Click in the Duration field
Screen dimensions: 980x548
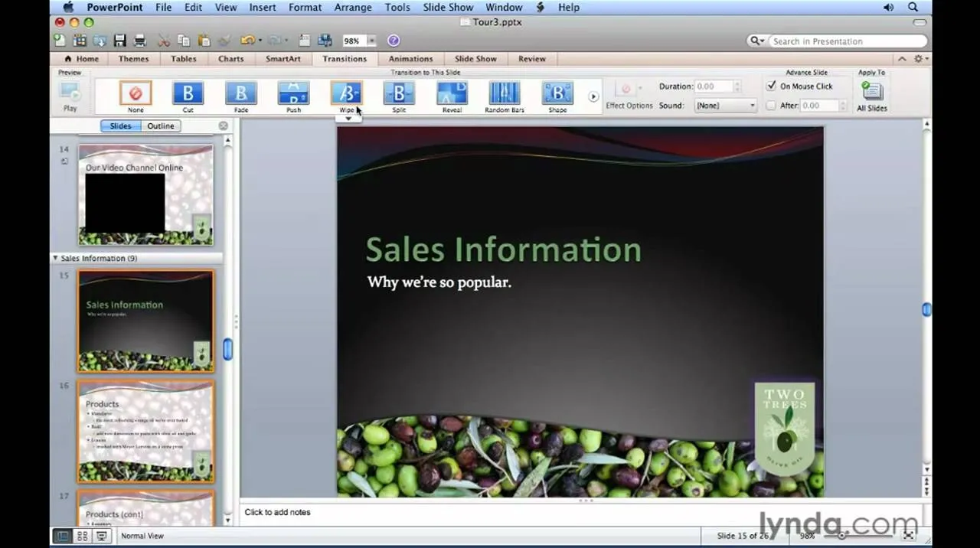[714, 86]
